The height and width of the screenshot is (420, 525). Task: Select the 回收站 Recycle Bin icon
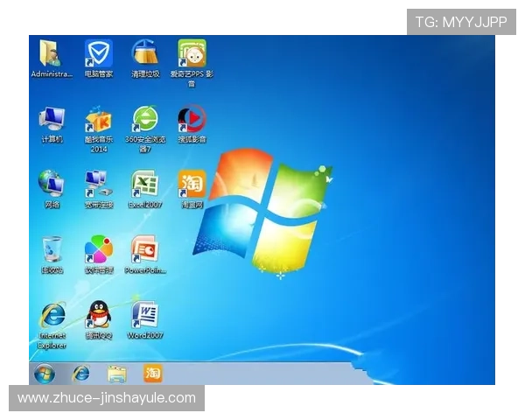52,249
